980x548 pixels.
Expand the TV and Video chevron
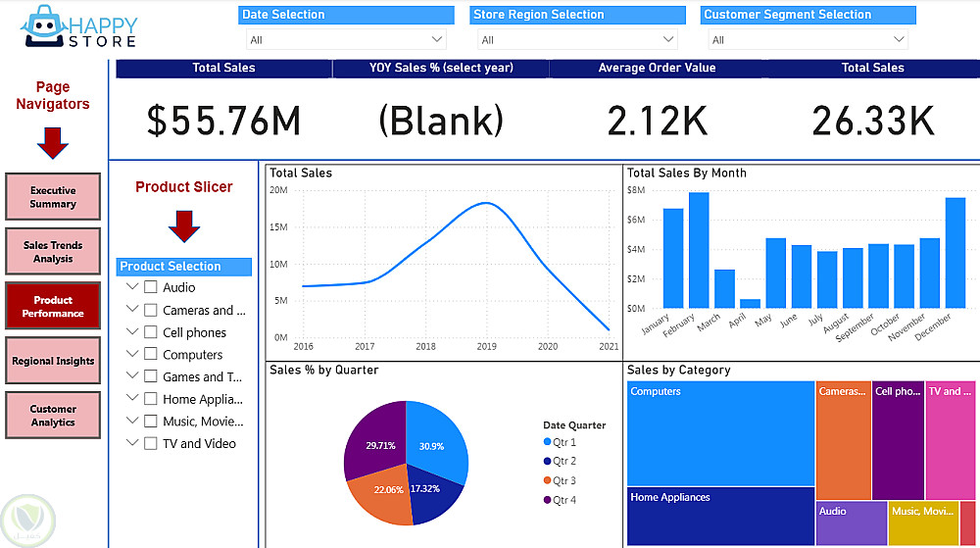132,442
